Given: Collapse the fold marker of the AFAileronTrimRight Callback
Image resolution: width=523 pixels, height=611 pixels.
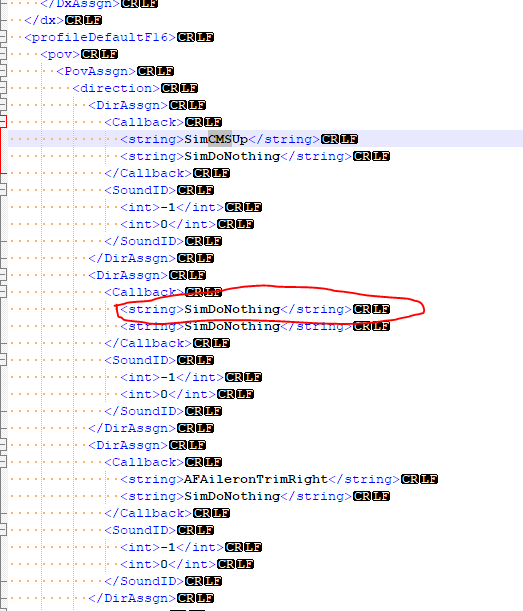Looking at the screenshot, I should (3, 462).
